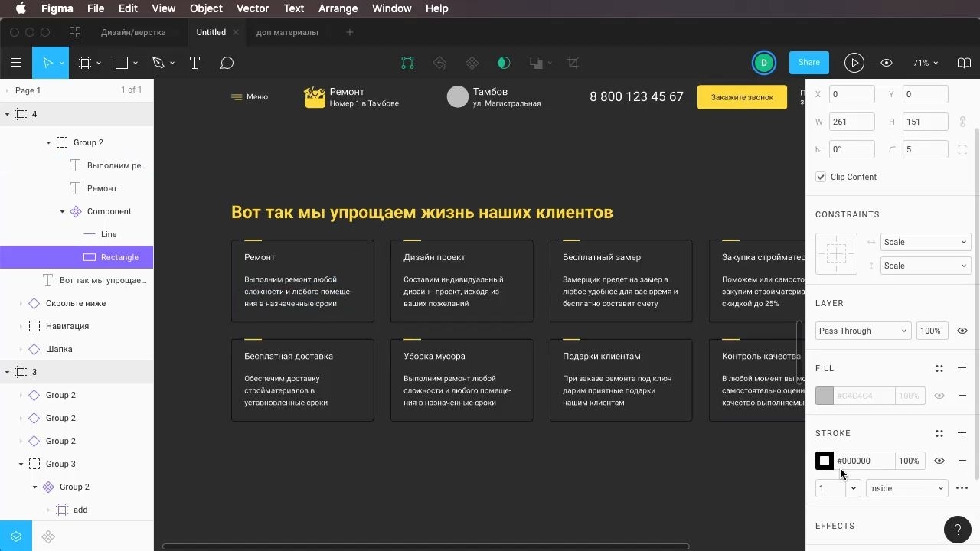This screenshot has height=551, width=980.
Task: Open the Page 1 pages list
Action: point(28,90)
